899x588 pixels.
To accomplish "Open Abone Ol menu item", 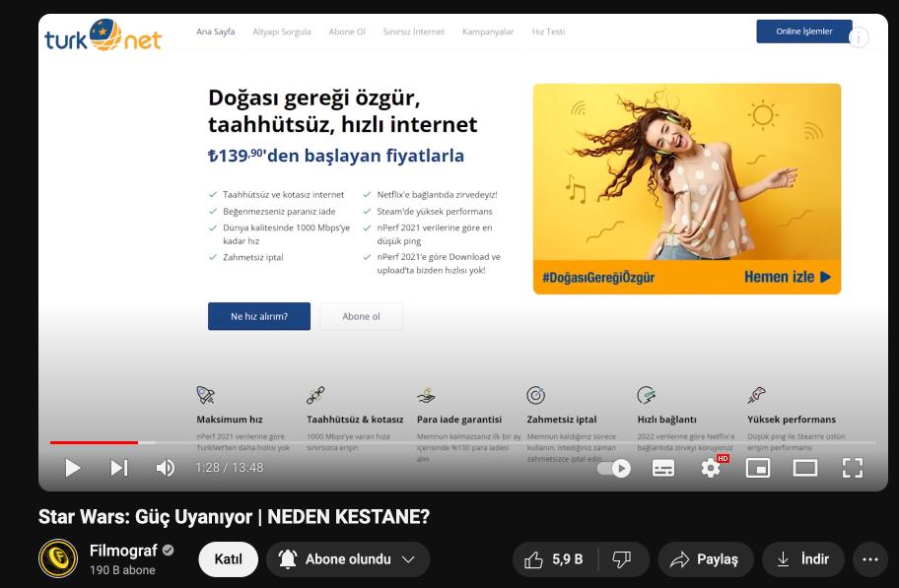I will tap(347, 32).
